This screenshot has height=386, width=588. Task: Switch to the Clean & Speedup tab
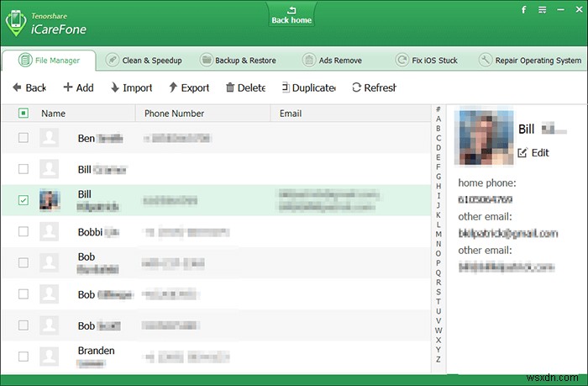click(x=144, y=60)
